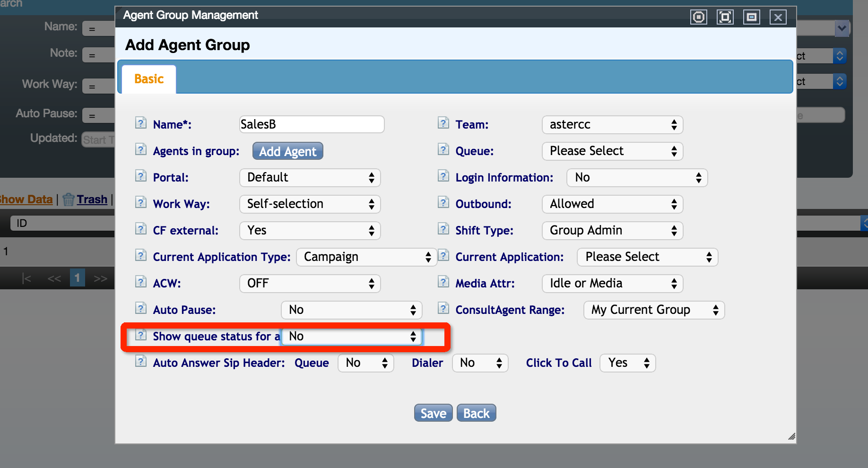The height and width of the screenshot is (468, 868).
Task: Click help icon next to ACW
Action: 140,282
